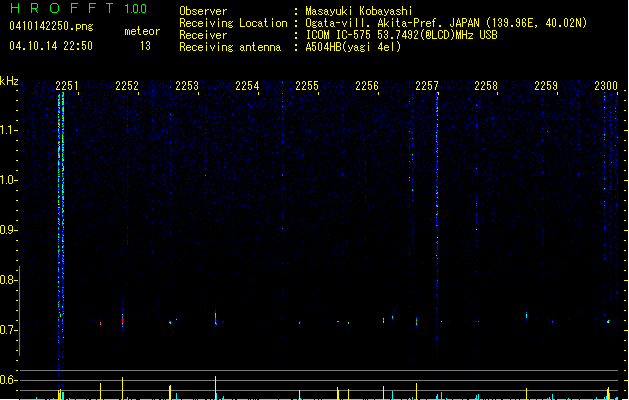Click the 2300 time axis marker
Screen dimensions: 629x400
point(606,86)
